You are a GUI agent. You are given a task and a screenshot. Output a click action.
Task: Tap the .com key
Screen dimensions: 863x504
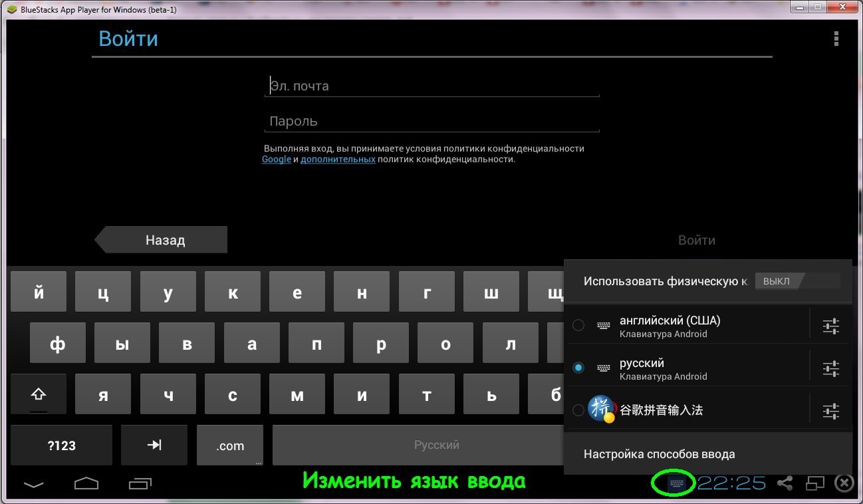point(230,445)
